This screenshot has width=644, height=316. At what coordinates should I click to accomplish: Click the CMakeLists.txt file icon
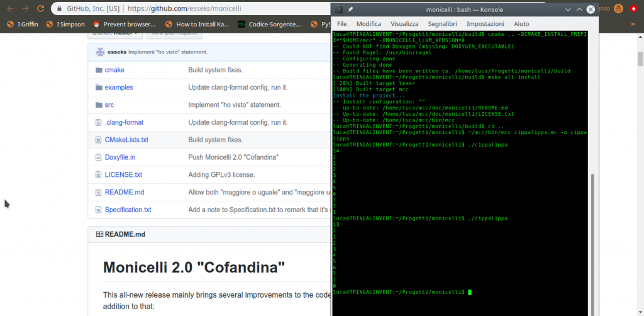(x=98, y=140)
